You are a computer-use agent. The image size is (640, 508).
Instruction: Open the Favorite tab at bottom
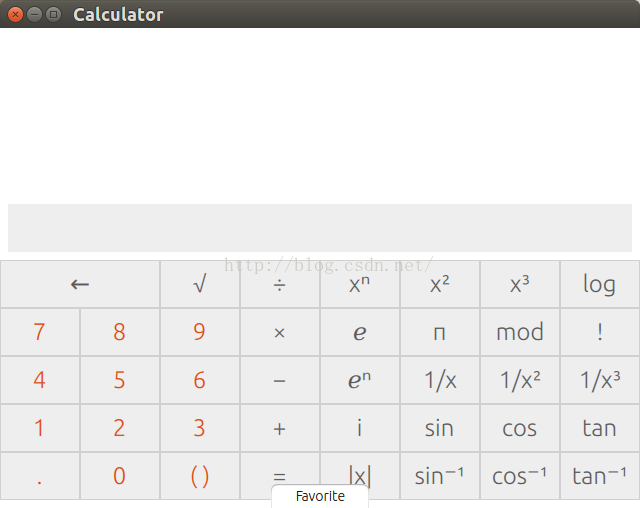pyautogui.click(x=320, y=497)
